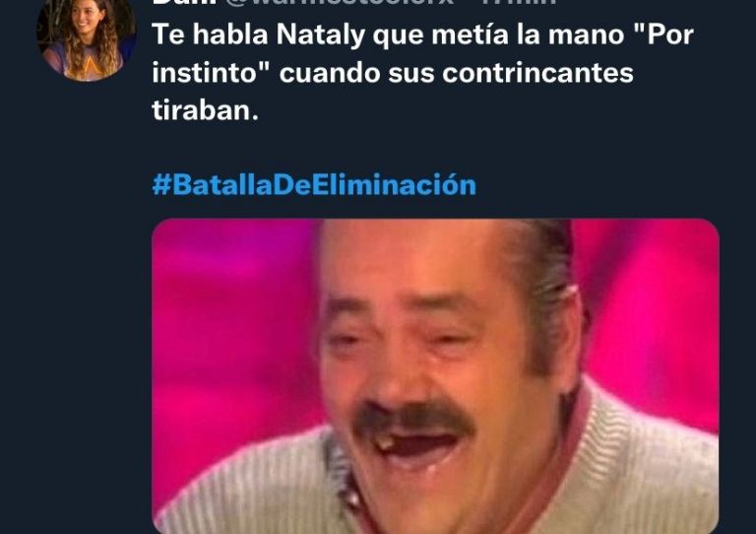This screenshot has height=534, width=756.
Task: Click the name "Nataly" in the tweet text
Action: [320, 35]
